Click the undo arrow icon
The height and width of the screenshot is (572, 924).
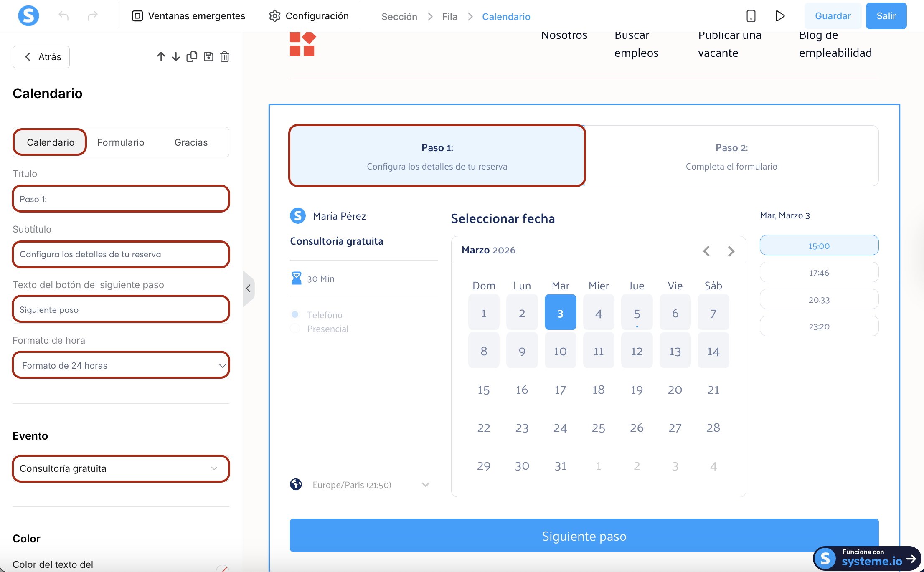(x=63, y=16)
